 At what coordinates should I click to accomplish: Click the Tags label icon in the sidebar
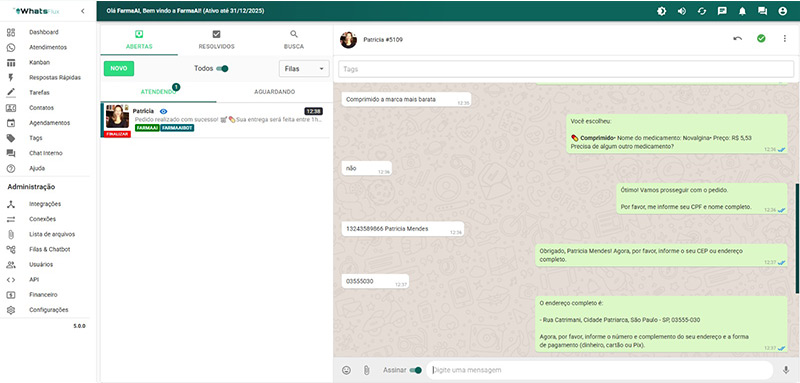point(11,138)
